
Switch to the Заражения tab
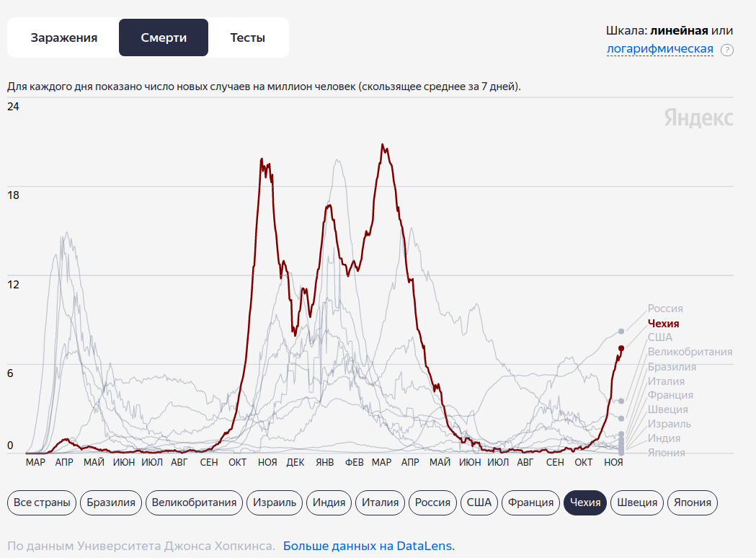tap(63, 37)
